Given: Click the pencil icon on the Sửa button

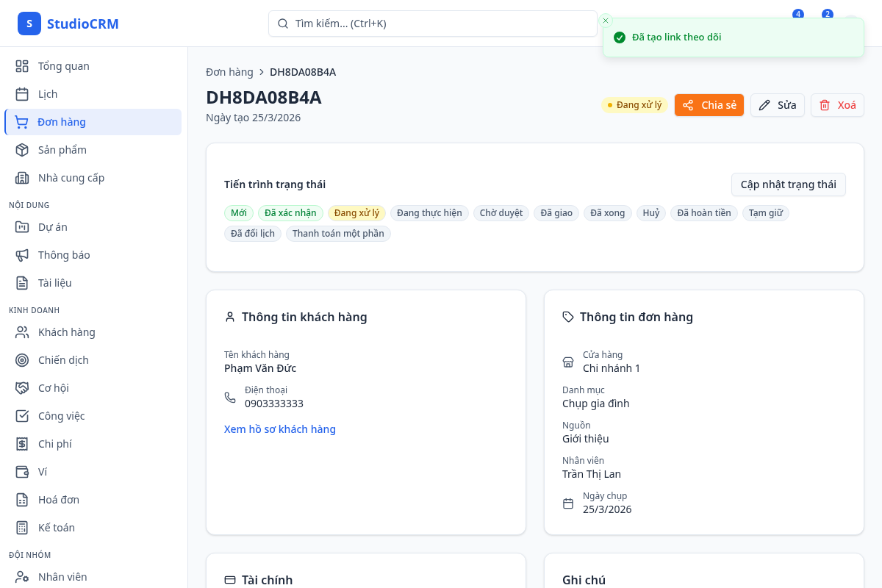Looking at the screenshot, I should pos(764,105).
